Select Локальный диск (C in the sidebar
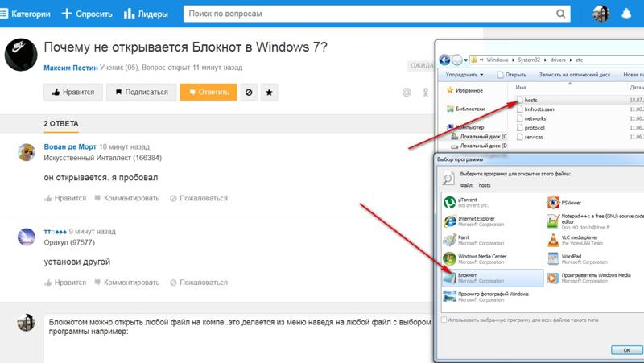 coord(479,136)
